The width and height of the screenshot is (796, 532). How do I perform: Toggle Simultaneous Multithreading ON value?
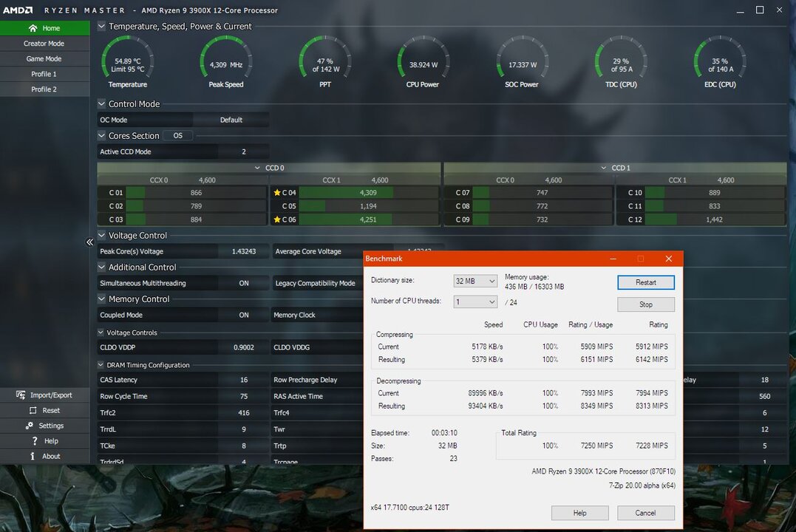[x=244, y=283]
